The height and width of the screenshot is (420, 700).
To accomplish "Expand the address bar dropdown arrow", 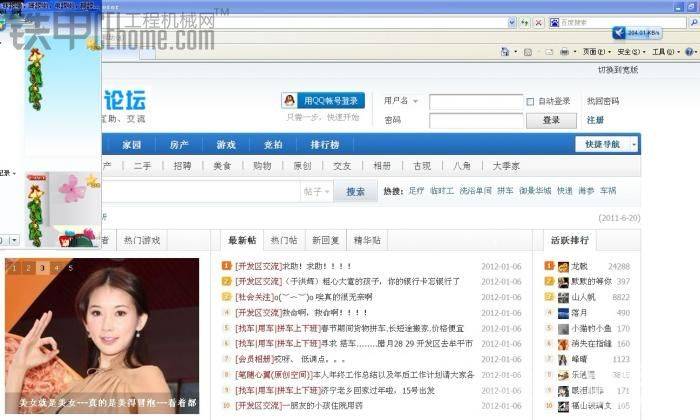I will (x=512, y=22).
